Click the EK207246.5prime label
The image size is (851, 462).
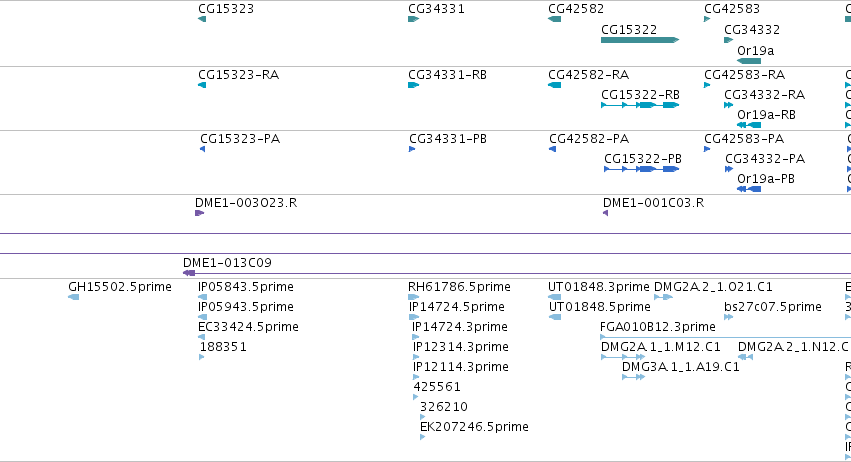coord(474,426)
